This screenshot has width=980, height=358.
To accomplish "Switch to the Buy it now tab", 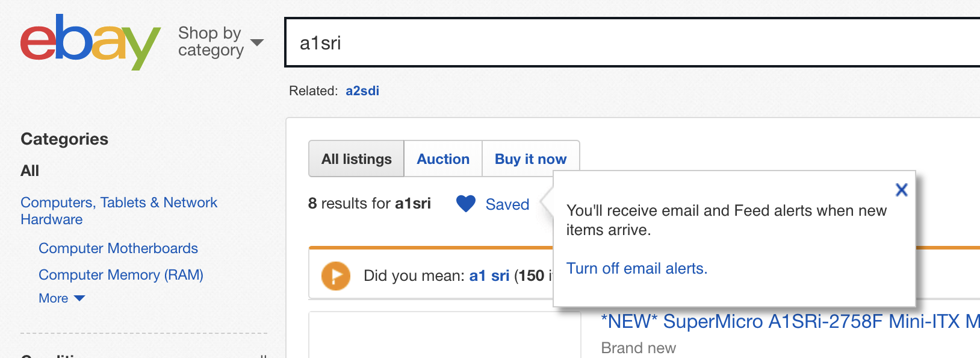I will 530,159.
